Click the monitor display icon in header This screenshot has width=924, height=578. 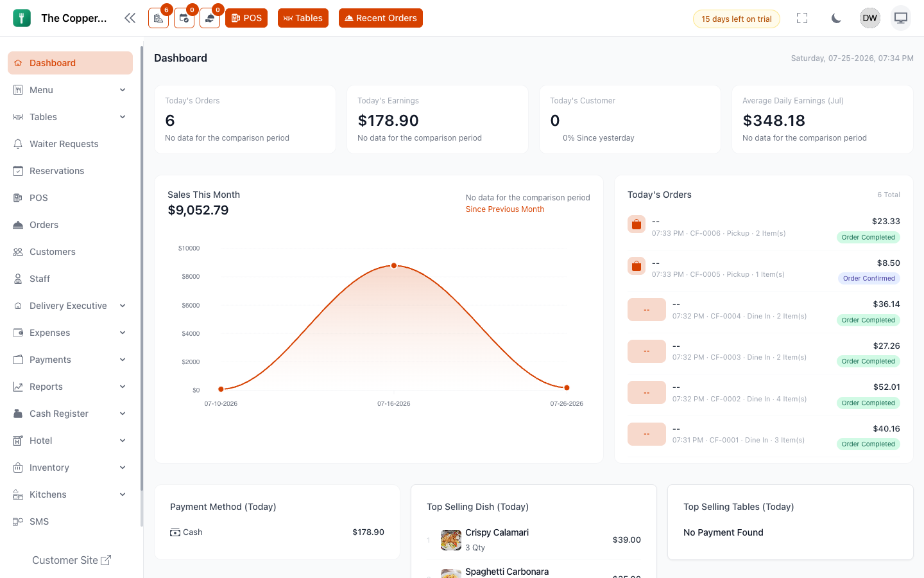[x=901, y=18]
